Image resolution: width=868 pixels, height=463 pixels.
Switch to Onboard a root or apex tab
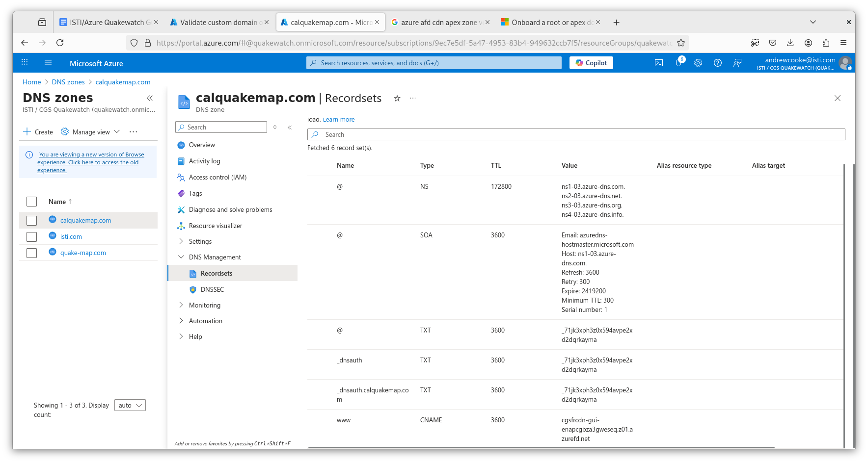pyautogui.click(x=551, y=22)
